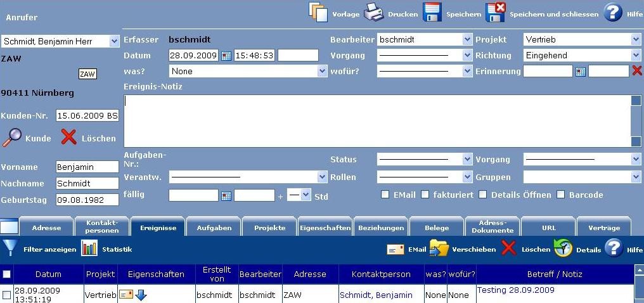Click the Schmidt, Benjamin contact link
This screenshot has height=303, width=644.
tap(376, 295)
